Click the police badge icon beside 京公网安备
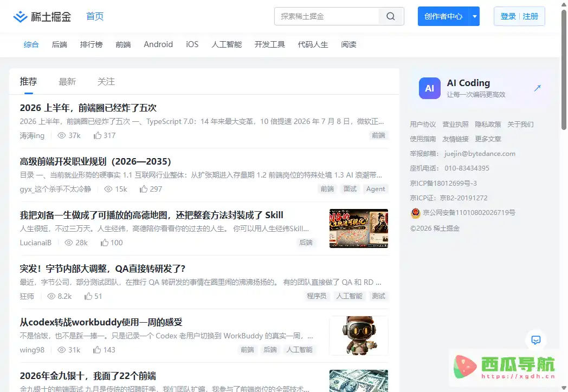568x392 pixels. (416, 213)
